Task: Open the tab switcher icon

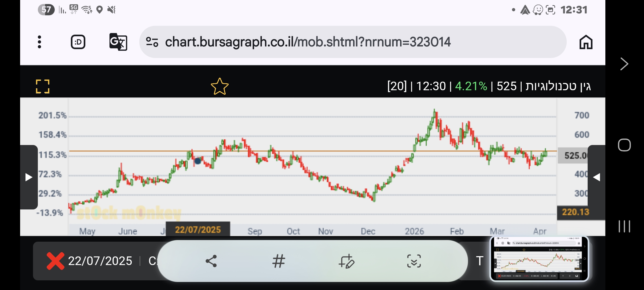Action: click(78, 42)
